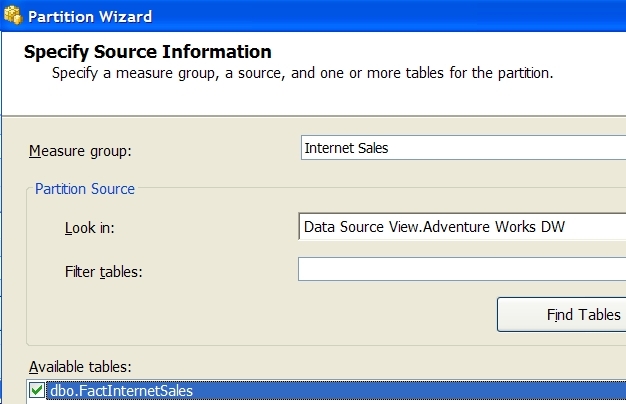The image size is (626, 404).
Task: Expand the Look in data source dropdown
Action: point(461,227)
